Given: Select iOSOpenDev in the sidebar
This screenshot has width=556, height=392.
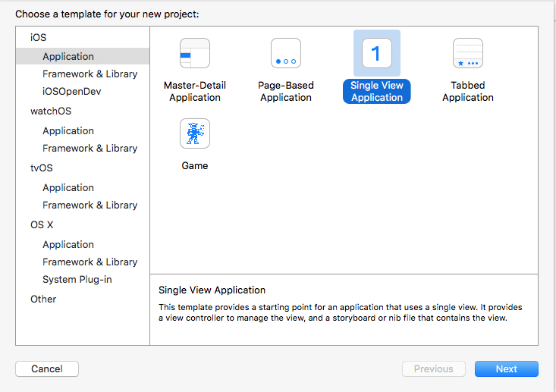Looking at the screenshot, I should click(71, 91).
